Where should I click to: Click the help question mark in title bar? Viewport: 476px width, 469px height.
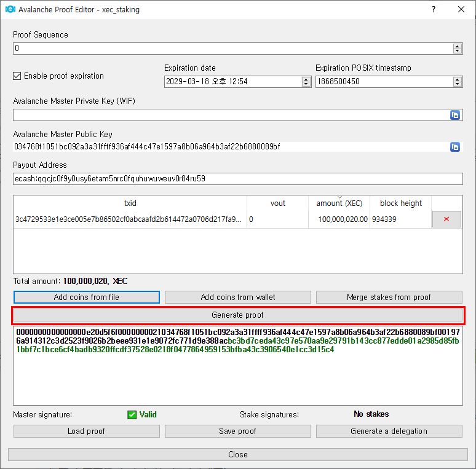(433, 10)
